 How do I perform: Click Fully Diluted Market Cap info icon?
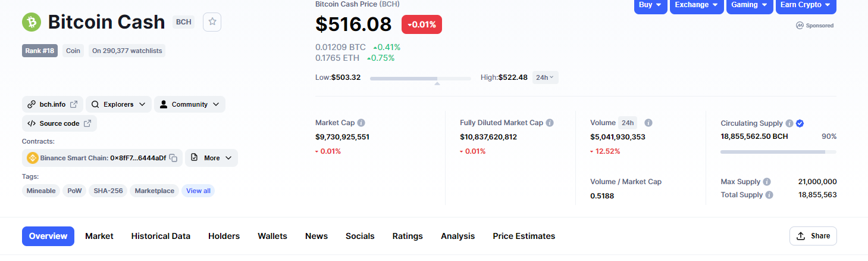pos(550,123)
